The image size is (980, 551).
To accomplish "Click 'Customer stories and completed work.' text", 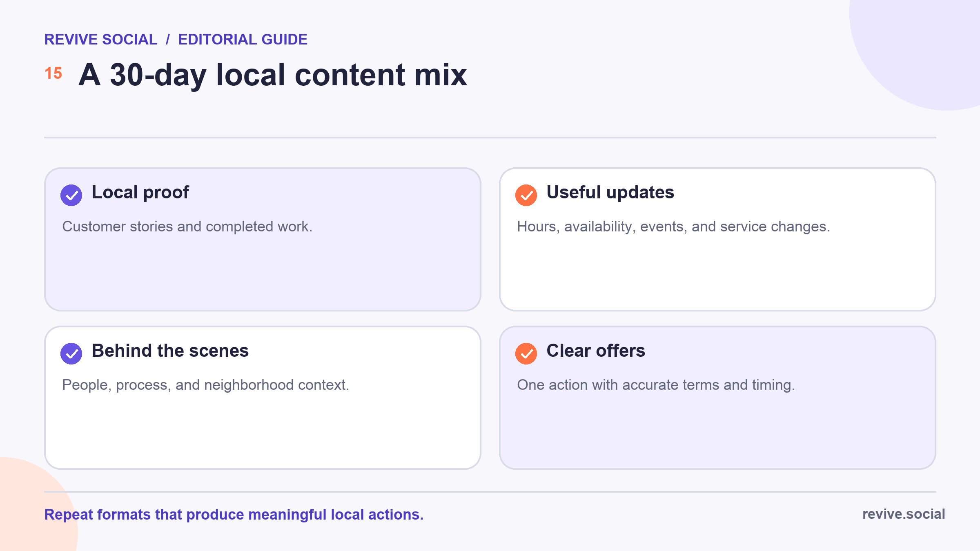I will coord(187,227).
